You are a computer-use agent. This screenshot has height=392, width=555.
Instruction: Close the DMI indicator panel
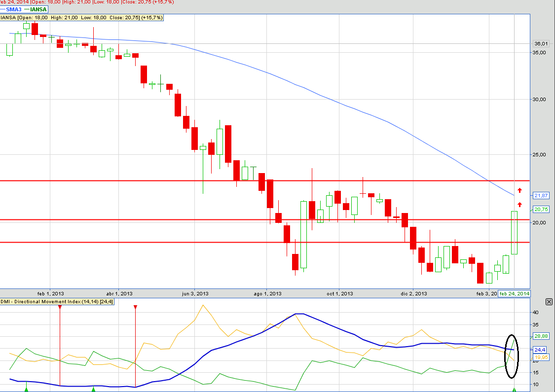(549, 302)
